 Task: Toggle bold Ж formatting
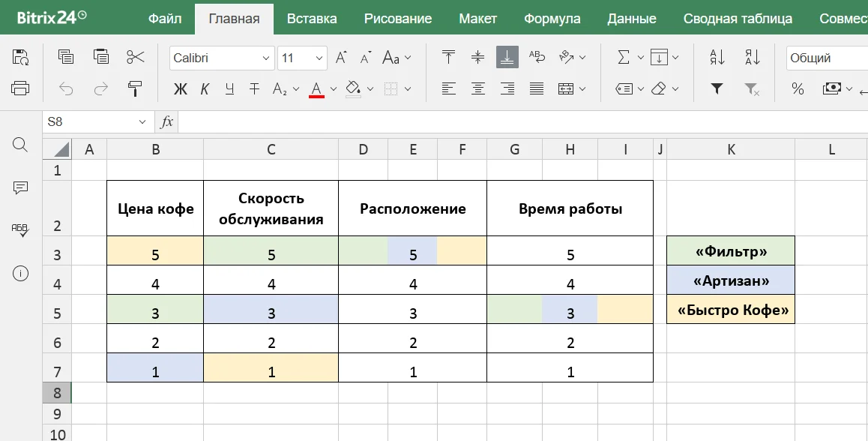pos(181,88)
